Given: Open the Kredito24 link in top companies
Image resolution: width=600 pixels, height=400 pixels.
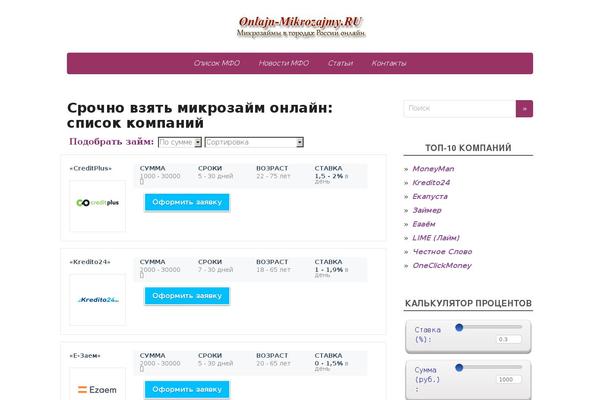Looking at the screenshot, I should 431,183.
